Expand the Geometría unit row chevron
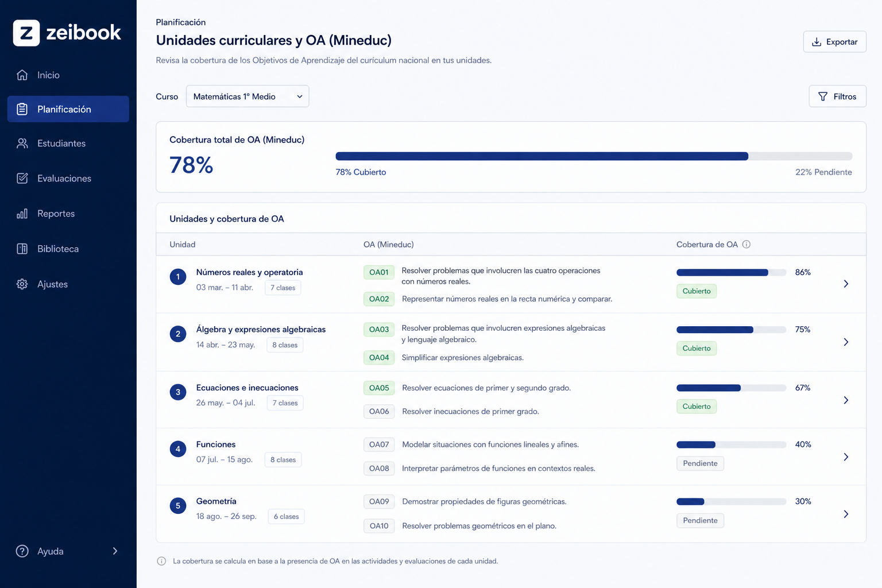This screenshot has width=882, height=588. coord(846,514)
